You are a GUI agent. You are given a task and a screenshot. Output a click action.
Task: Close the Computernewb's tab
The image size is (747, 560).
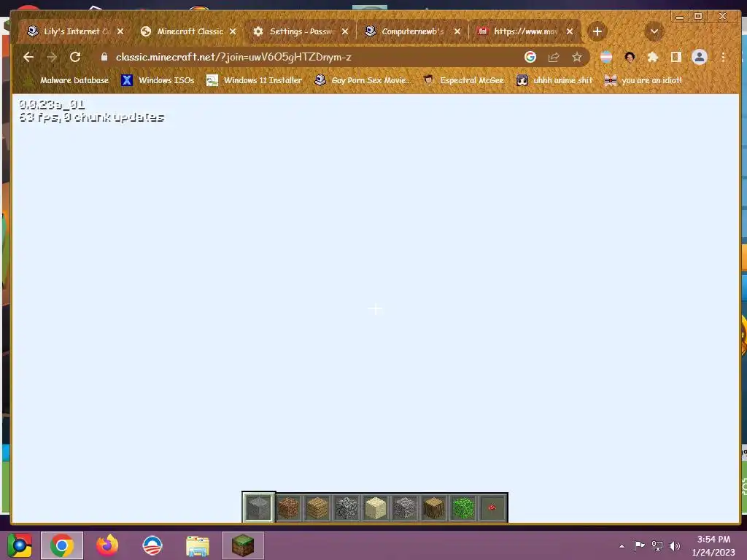[457, 31]
